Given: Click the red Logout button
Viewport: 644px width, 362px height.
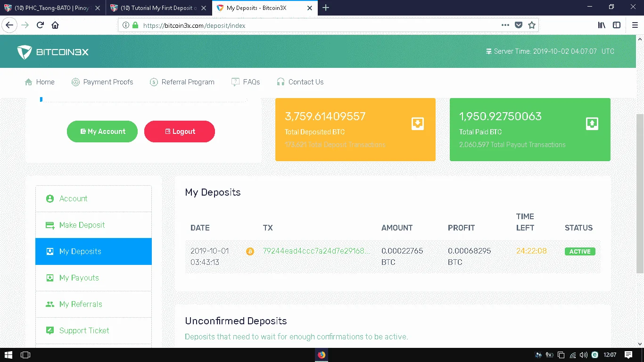Looking at the screenshot, I should 180,132.
